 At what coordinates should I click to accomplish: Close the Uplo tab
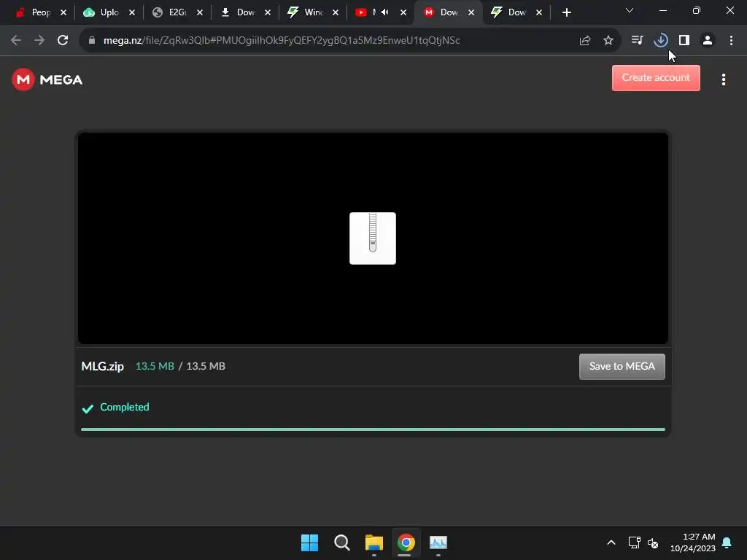coord(132,12)
